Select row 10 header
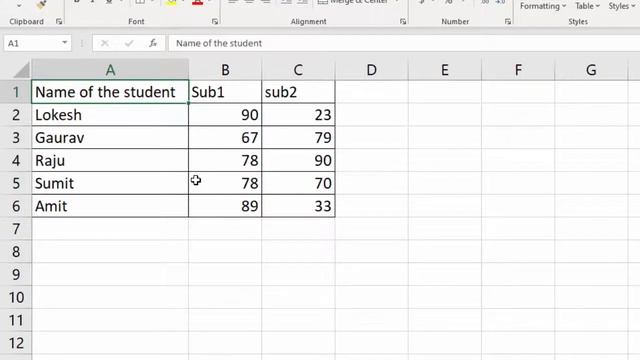Viewport: 640px width, 360px height. tap(16, 298)
